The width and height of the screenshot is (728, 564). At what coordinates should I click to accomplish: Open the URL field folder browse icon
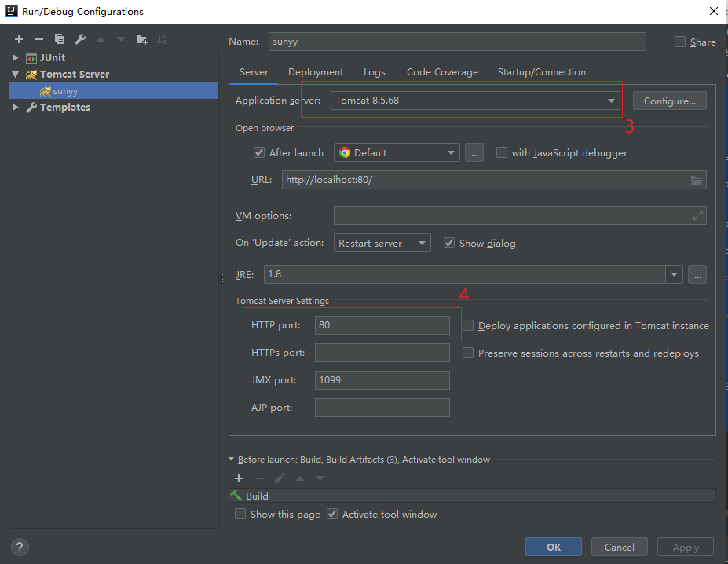click(x=696, y=180)
